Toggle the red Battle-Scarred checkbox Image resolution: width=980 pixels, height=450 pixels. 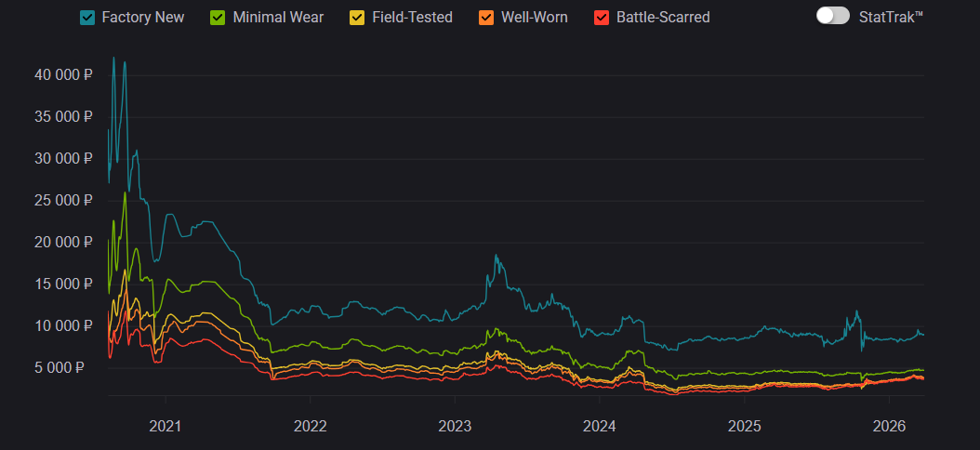(x=601, y=18)
